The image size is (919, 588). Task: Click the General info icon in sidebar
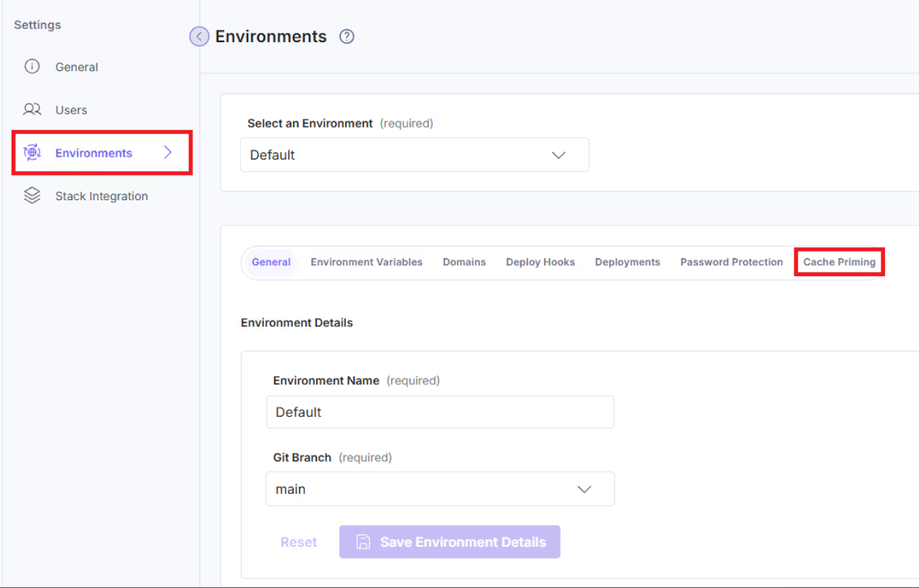click(32, 67)
